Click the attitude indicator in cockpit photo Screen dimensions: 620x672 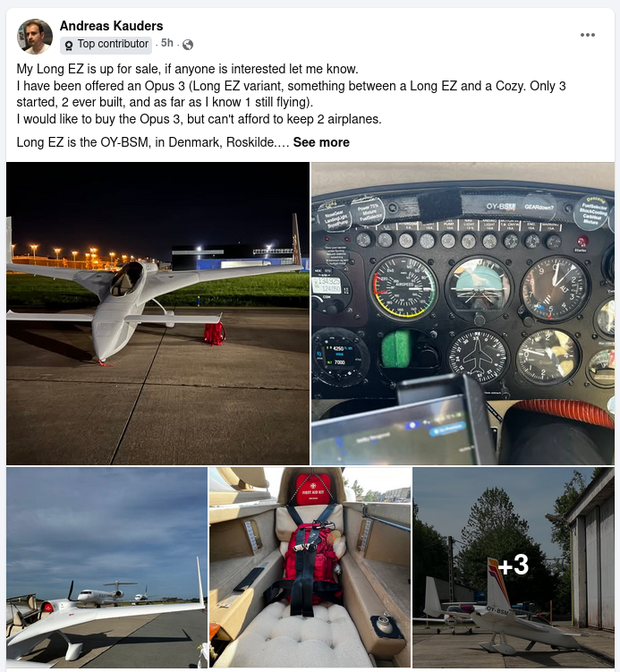pos(479,287)
